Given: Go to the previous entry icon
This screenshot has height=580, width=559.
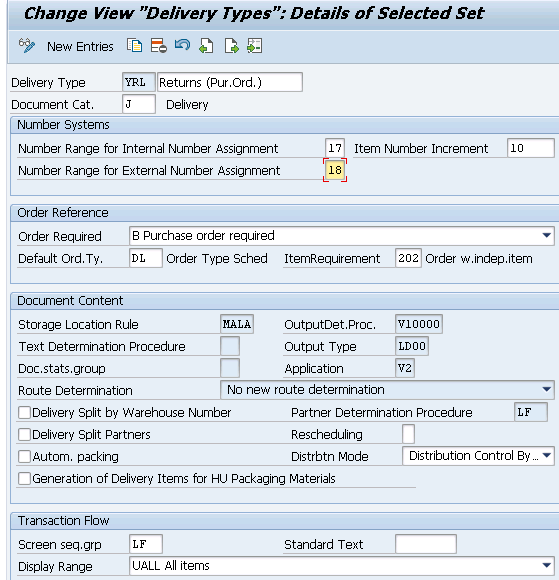Looking at the screenshot, I should [x=206, y=46].
